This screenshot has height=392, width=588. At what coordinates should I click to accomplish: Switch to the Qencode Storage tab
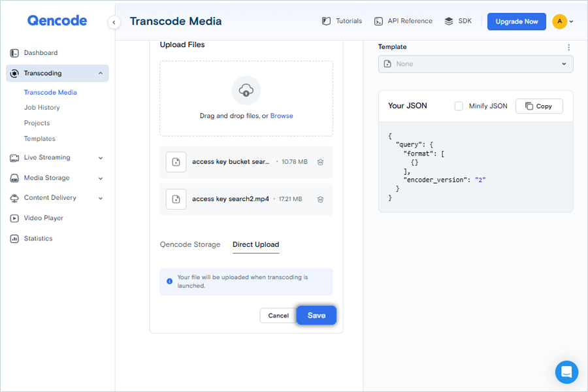[190, 244]
